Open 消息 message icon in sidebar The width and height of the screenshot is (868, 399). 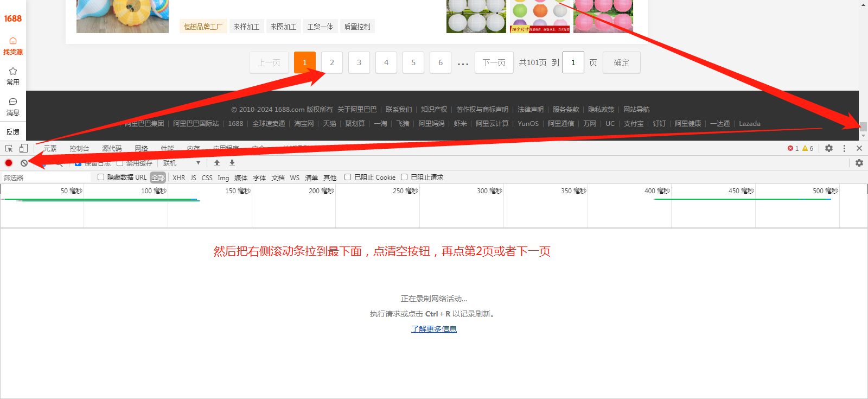tap(13, 107)
